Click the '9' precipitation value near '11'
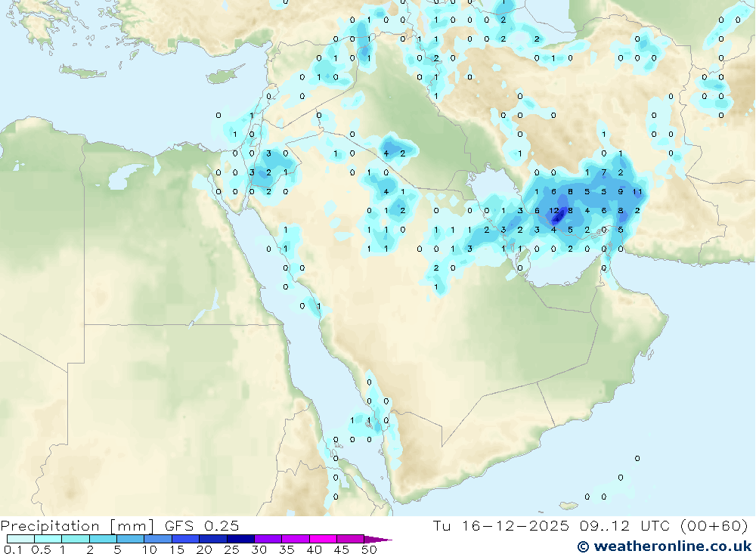The height and width of the screenshot is (554, 756). (621, 191)
